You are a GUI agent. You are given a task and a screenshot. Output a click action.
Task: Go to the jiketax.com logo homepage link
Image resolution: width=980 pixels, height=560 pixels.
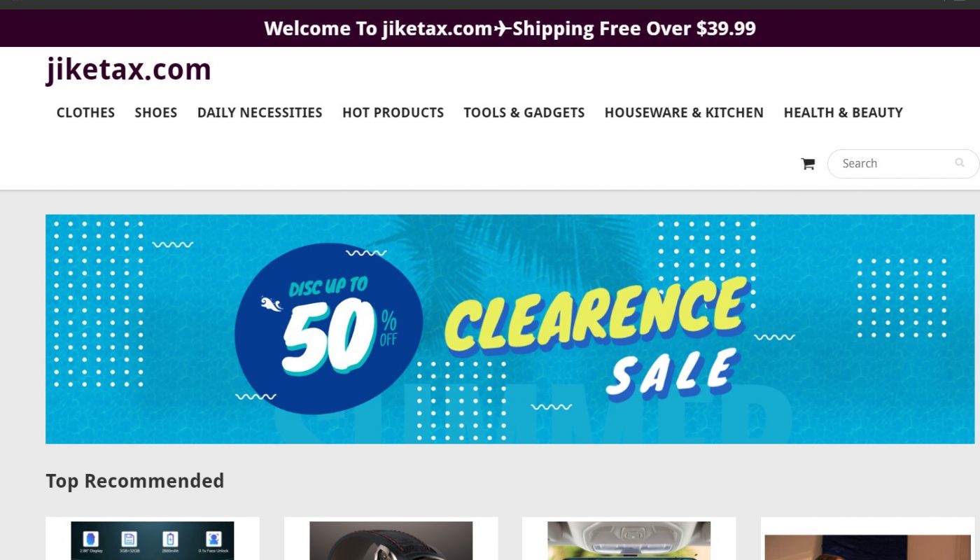tap(128, 69)
